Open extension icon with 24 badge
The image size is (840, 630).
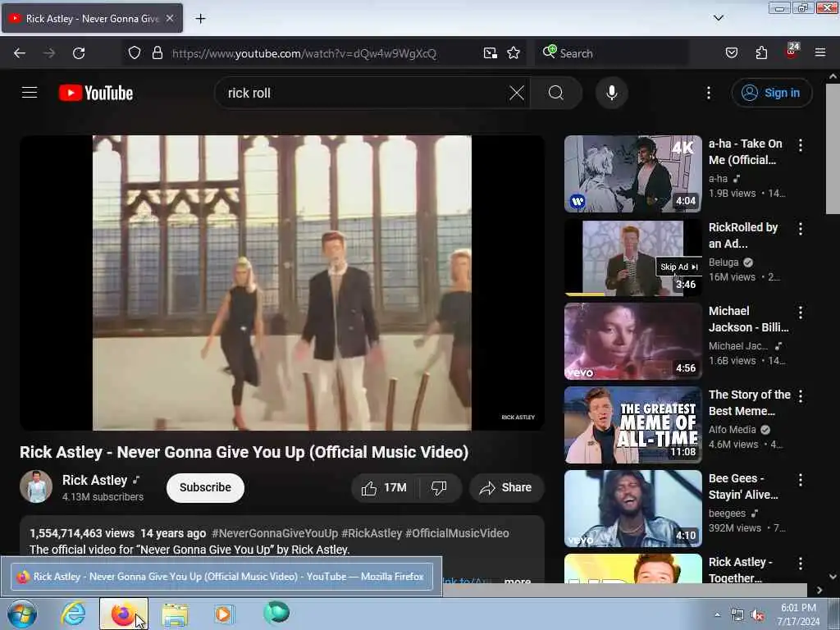[x=792, y=52]
